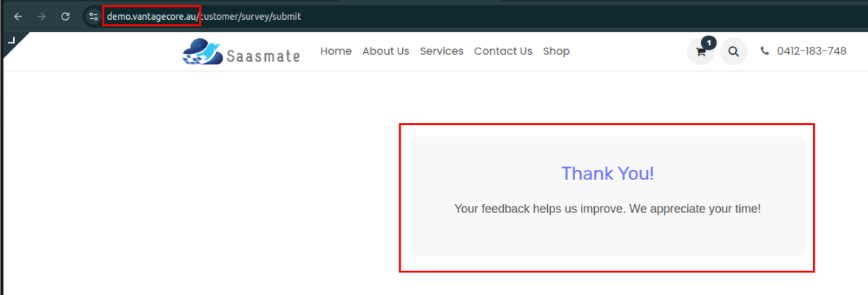The image size is (868, 295).
Task: Open search with the magnifier icon
Action: pos(733,52)
